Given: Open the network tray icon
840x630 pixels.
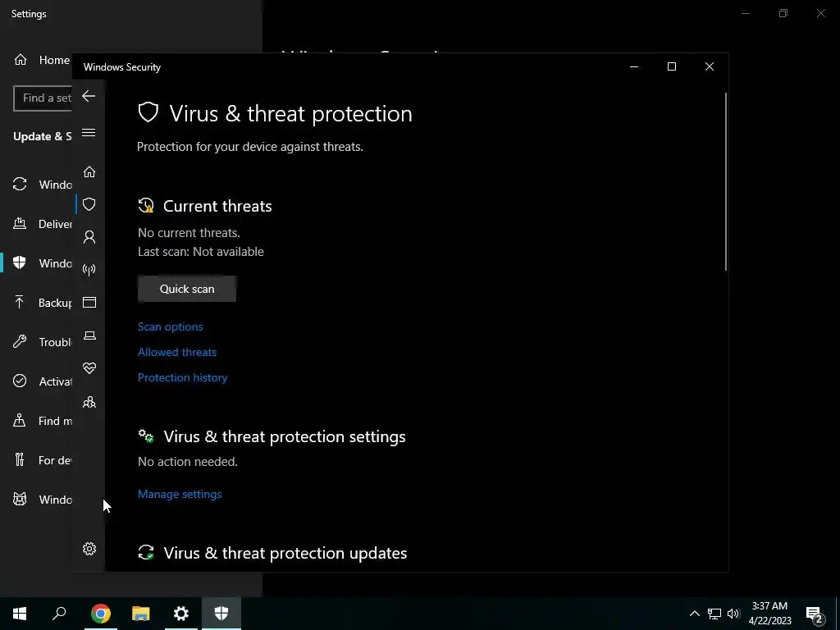Looking at the screenshot, I should (x=714, y=614).
